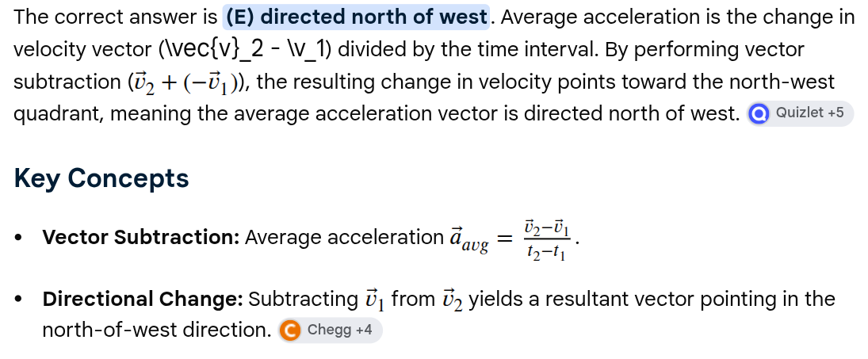
Task: Click the second bullet point marker
Action: click(x=20, y=300)
